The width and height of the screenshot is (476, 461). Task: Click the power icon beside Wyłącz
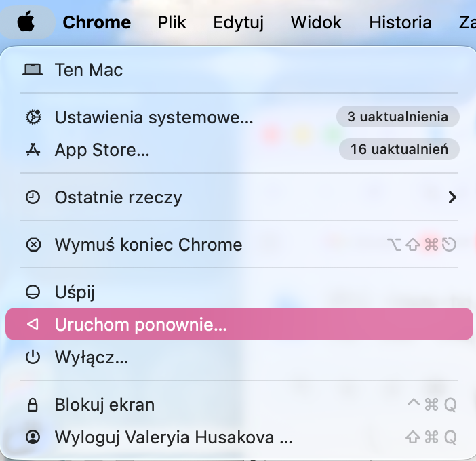pos(33,357)
